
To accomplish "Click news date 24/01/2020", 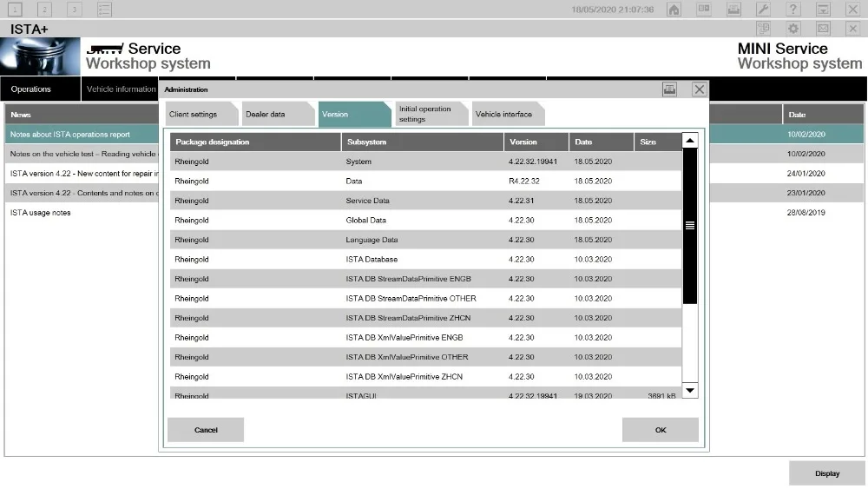I will tap(806, 174).
